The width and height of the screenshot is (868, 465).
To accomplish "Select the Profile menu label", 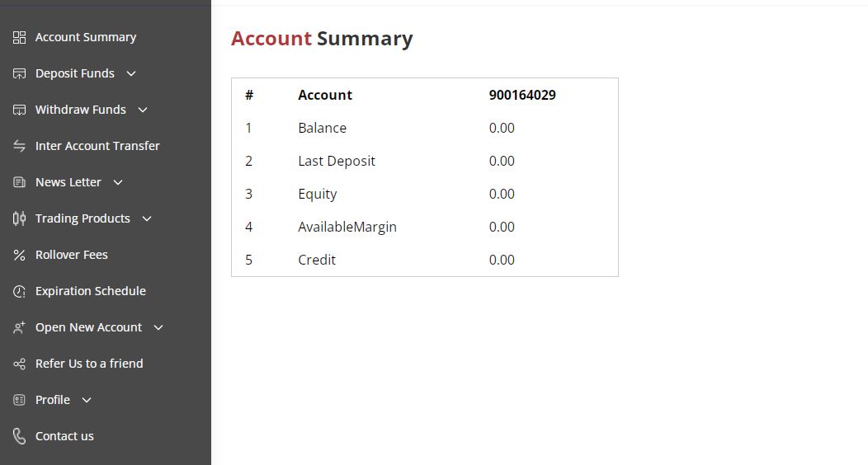I will pyautogui.click(x=53, y=400).
